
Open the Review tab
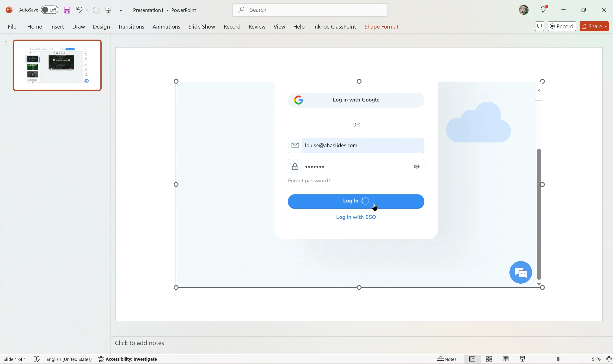257,26
